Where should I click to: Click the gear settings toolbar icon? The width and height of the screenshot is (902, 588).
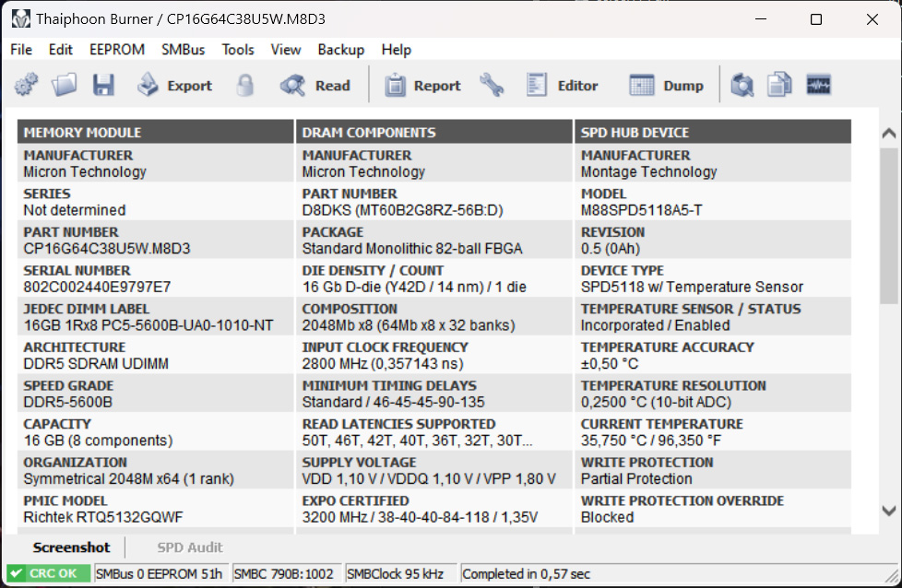(x=26, y=85)
